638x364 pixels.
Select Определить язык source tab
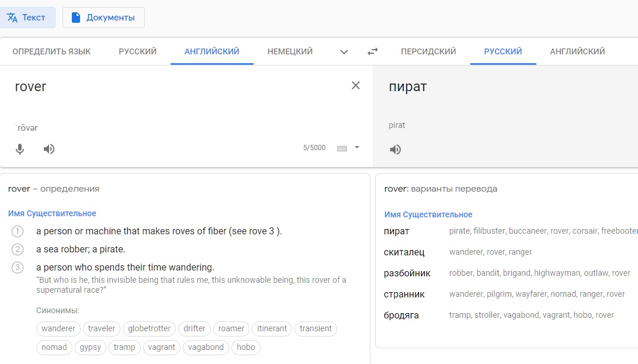(51, 51)
